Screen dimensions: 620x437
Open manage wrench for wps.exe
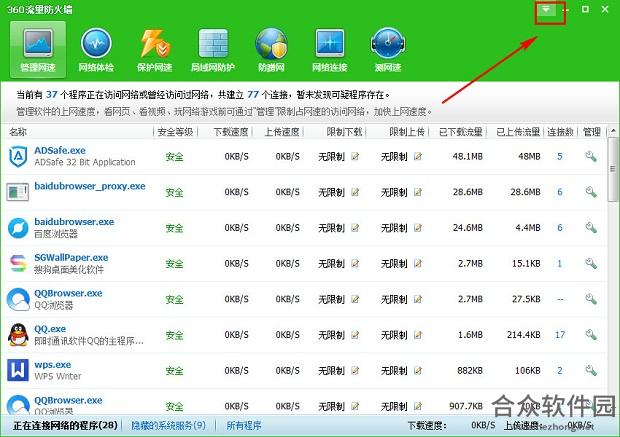click(591, 371)
